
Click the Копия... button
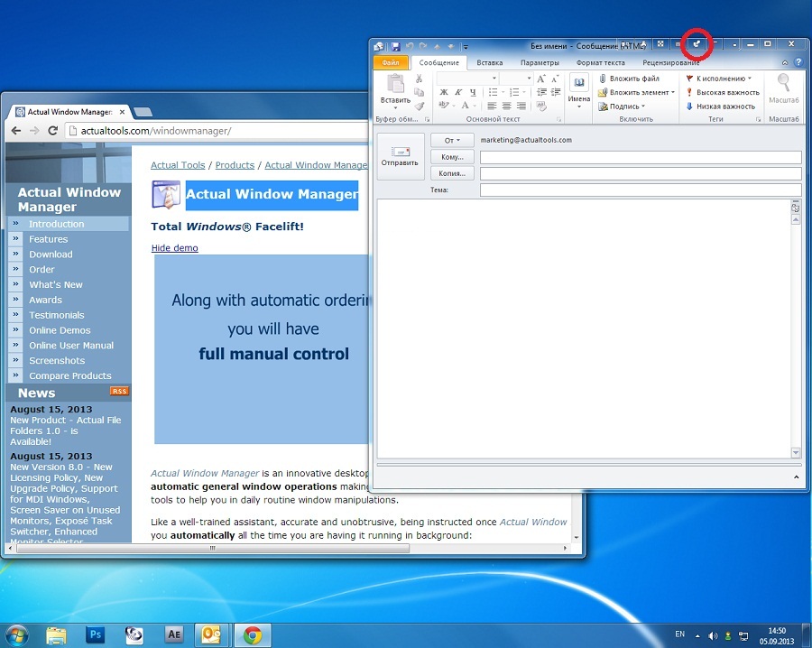click(452, 173)
